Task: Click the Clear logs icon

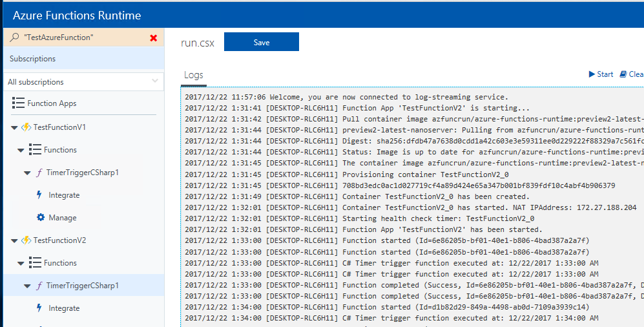Action: pyautogui.click(x=623, y=74)
